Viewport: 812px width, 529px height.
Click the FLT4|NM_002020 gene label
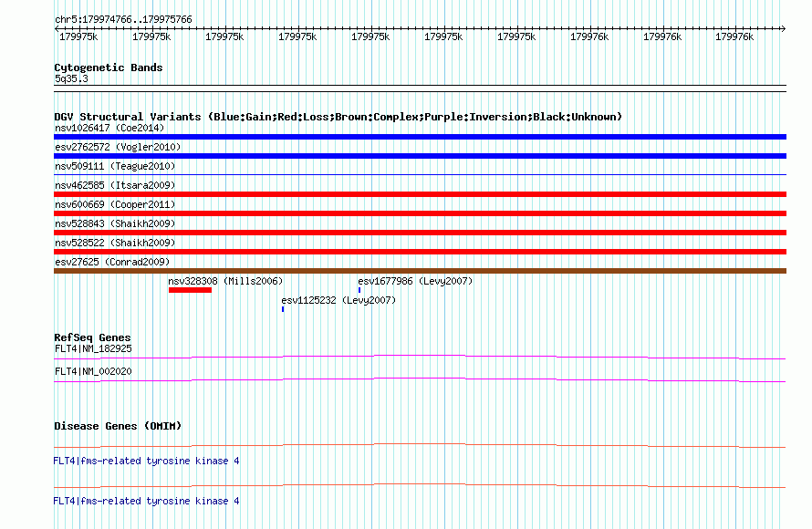93,371
